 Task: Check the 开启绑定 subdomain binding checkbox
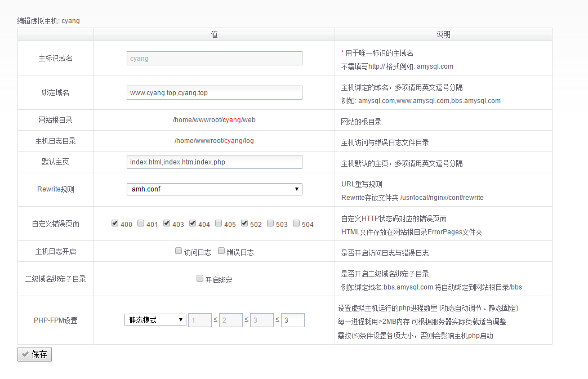click(x=200, y=278)
